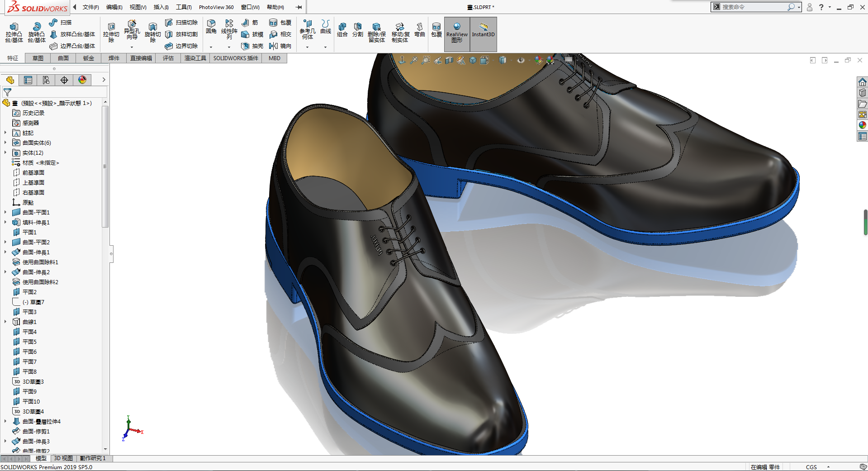Screen dimensions: 868x471
Task: Choose 移动/复制实体 move copy body tool
Action: (400, 33)
